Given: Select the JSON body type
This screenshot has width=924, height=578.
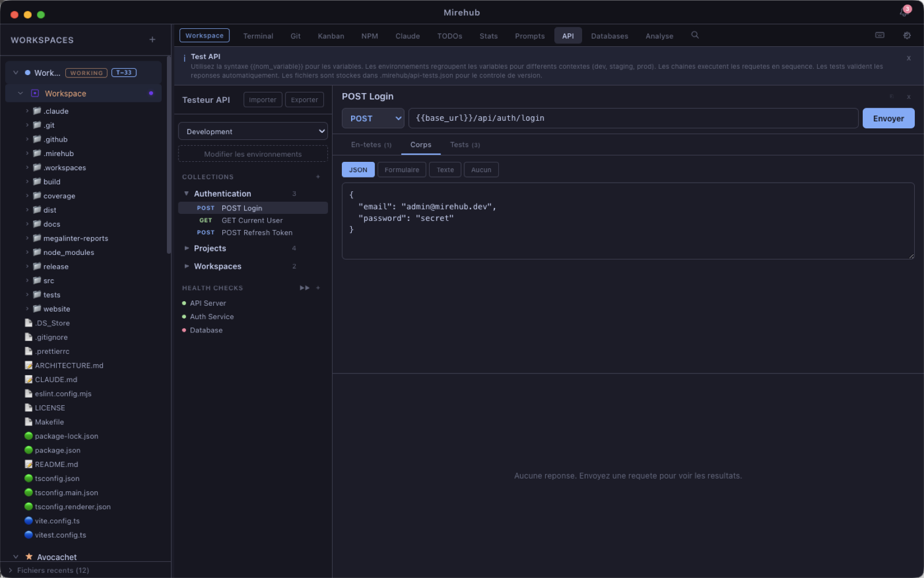Looking at the screenshot, I should (358, 170).
